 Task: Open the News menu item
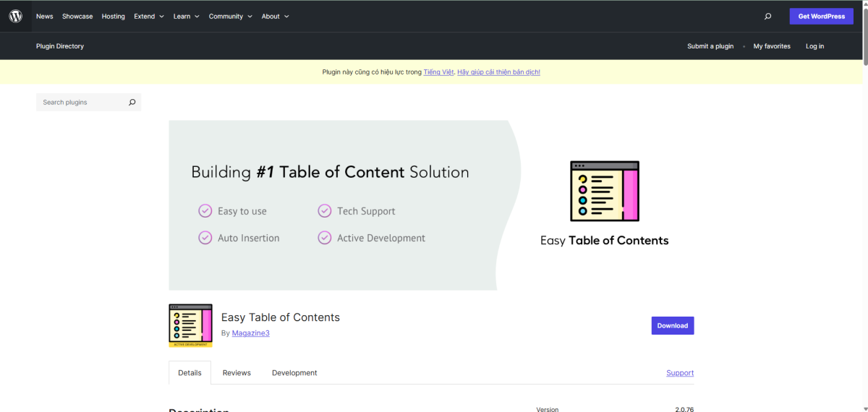[x=45, y=16]
